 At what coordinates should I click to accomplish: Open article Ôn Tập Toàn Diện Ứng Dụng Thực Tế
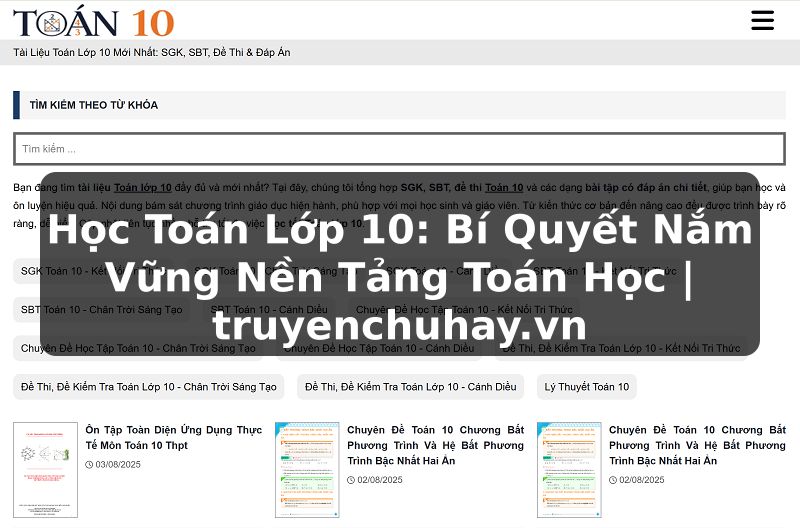click(173, 438)
